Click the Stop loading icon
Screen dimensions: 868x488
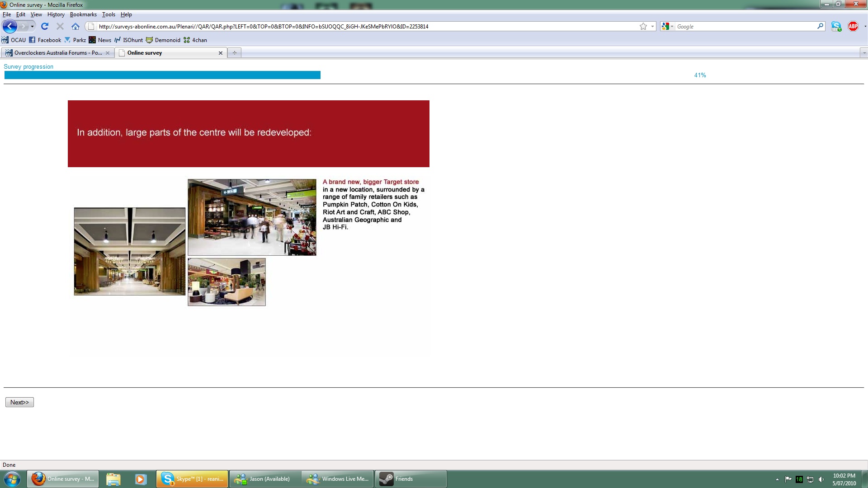click(x=60, y=26)
